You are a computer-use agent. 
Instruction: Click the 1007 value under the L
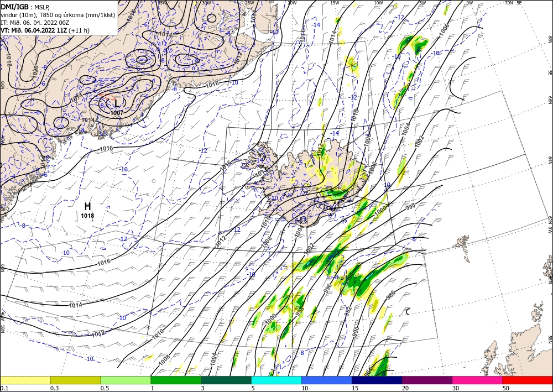[x=117, y=113]
